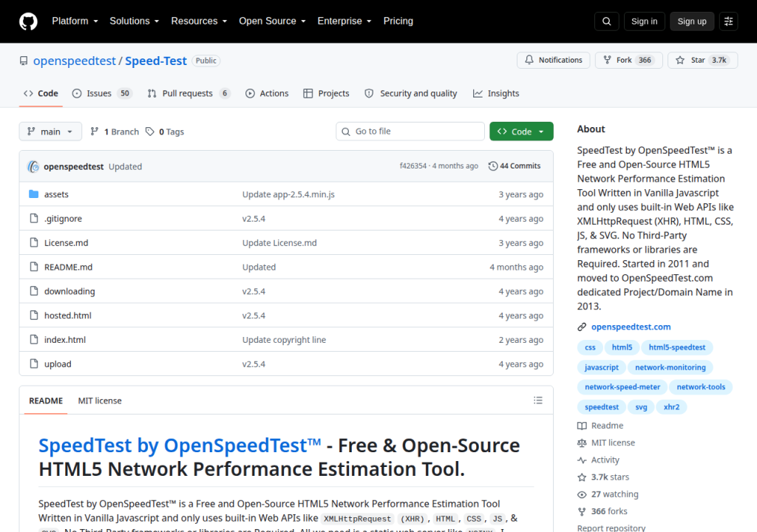
Task: Open the Speed-Test repository name link
Action: 156,61
